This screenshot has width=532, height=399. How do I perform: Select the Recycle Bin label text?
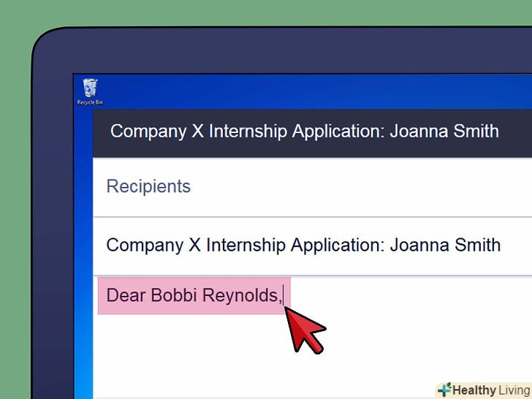(89, 102)
